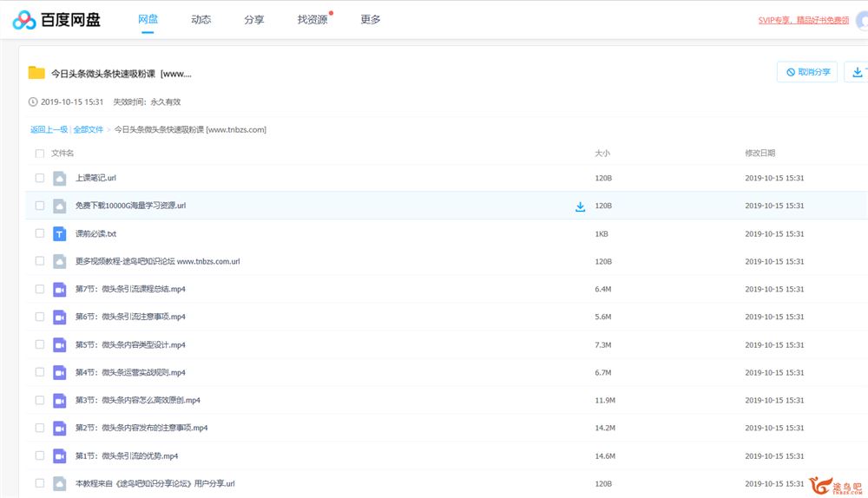Click the 14.6M size of 第1节 video
The height and width of the screenshot is (498, 868).
coord(605,456)
